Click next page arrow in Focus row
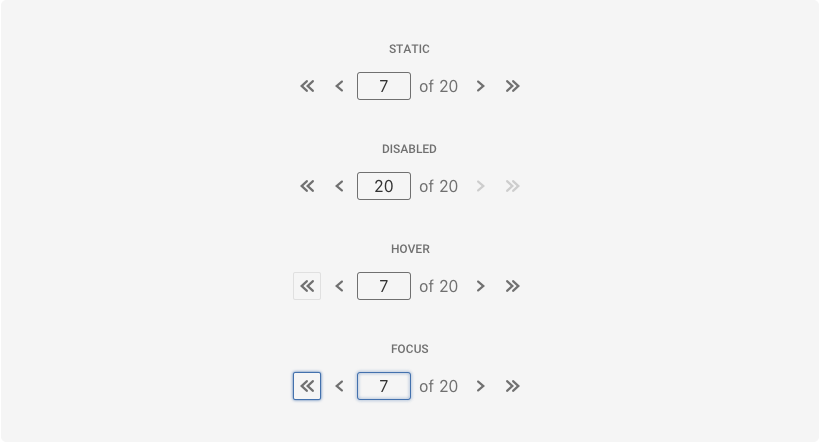Viewport: 819px width, 442px height. point(481,386)
